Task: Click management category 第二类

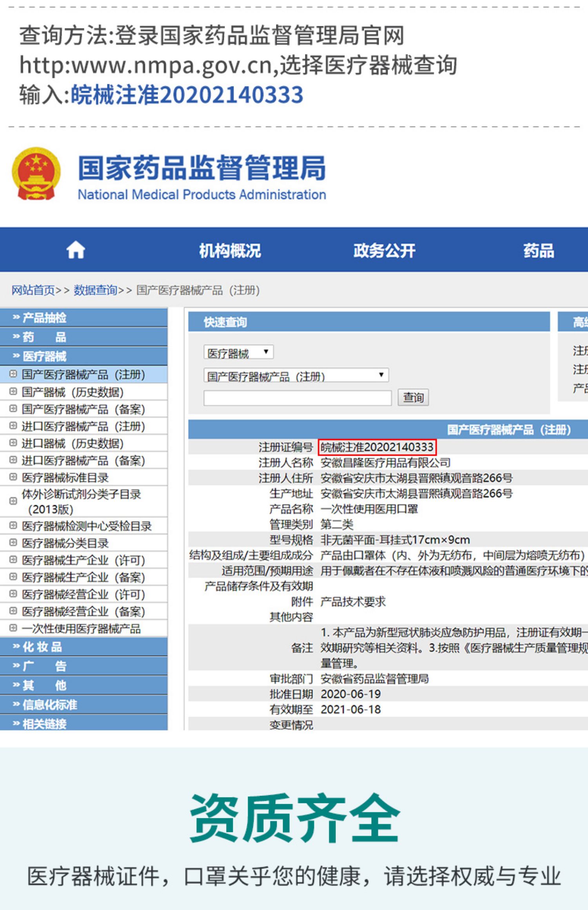Action: coord(337,524)
